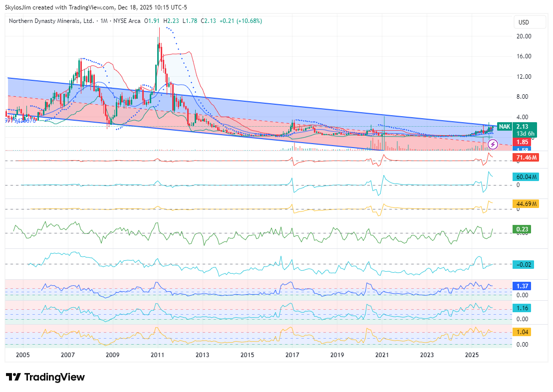Click the purple lightning bolt event icon
The image size is (553, 392).
[493, 145]
